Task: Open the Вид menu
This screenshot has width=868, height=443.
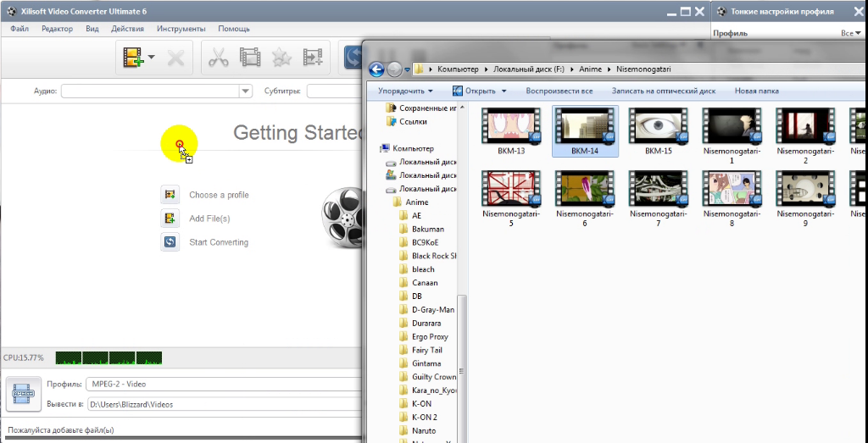Action: [x=92, y=29]
